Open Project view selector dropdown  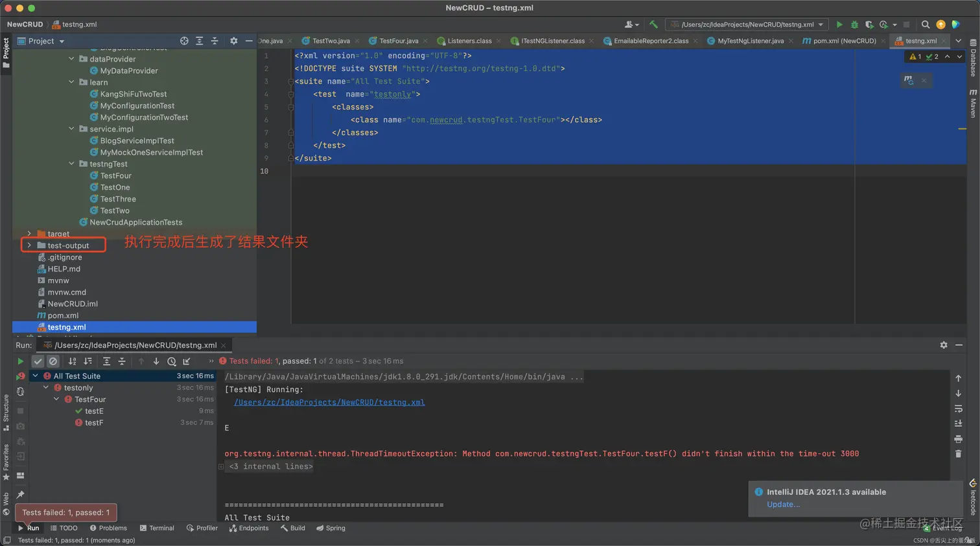(x=41, y=41)
